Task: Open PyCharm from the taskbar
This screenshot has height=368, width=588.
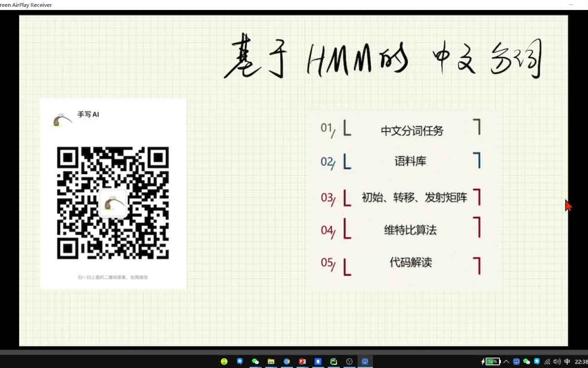Action: click(333, 362)
